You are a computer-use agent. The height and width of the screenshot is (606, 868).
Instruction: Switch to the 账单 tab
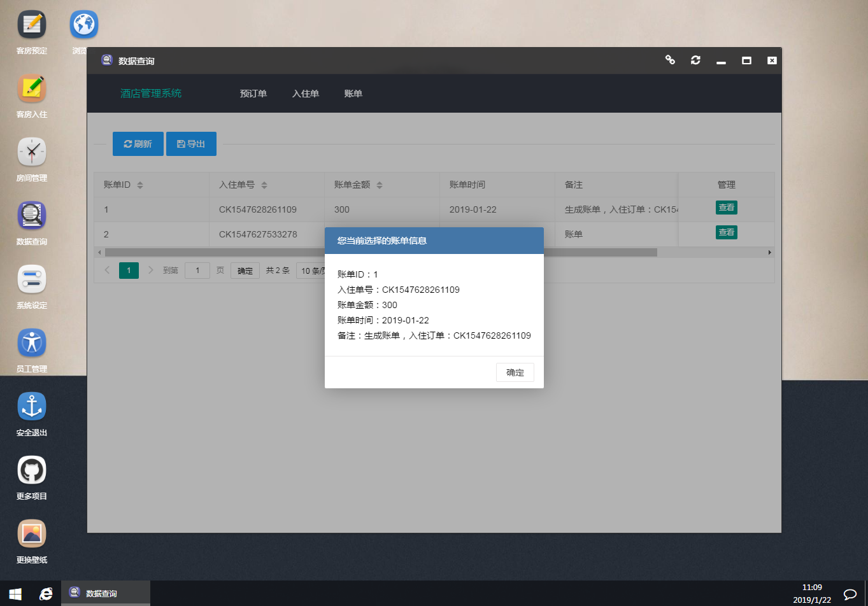pyautogui.click(x=353, y=94)
